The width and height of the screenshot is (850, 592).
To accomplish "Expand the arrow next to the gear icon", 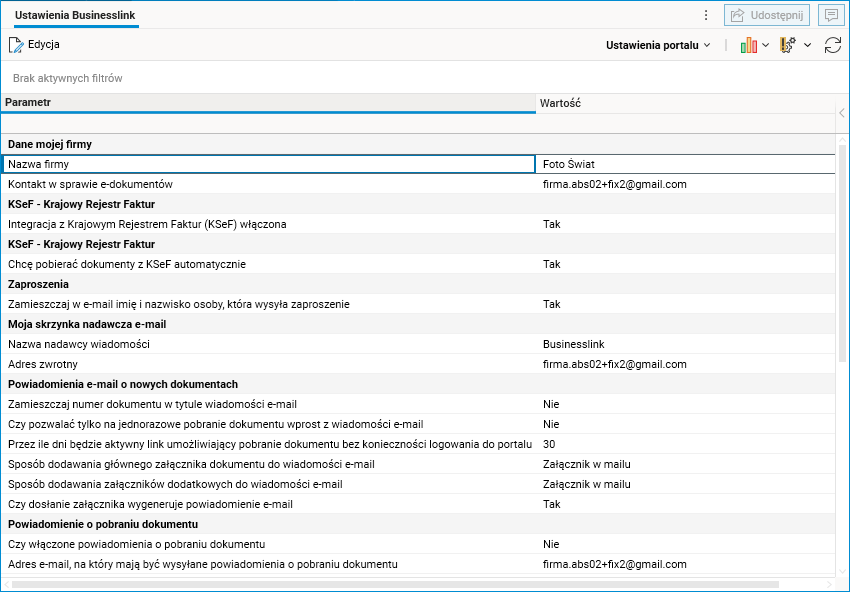I will coord(807,45).
